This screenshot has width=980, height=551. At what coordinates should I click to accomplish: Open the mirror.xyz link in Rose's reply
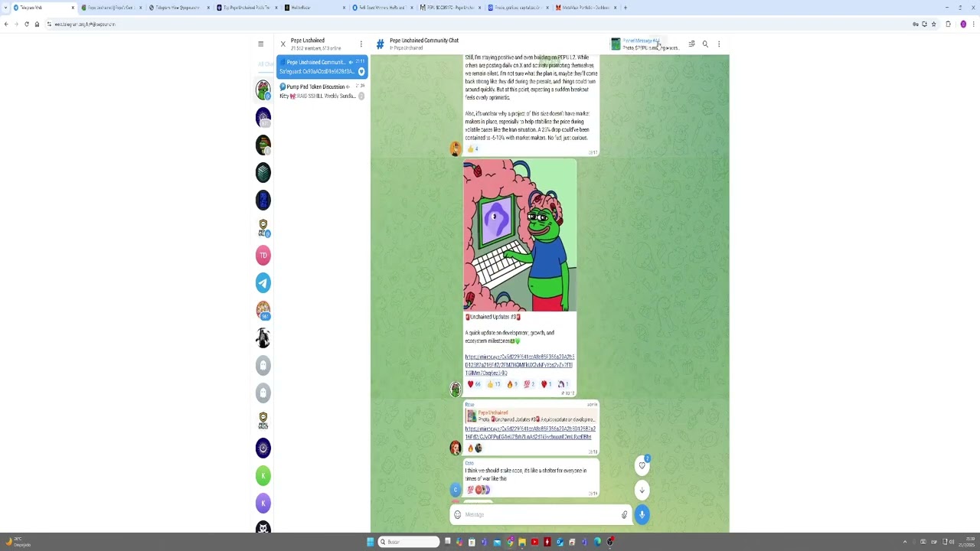click(530, 433)
